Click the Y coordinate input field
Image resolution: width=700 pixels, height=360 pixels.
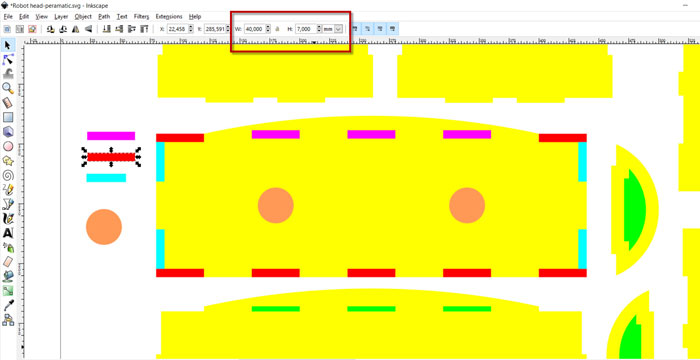point(216,29)
